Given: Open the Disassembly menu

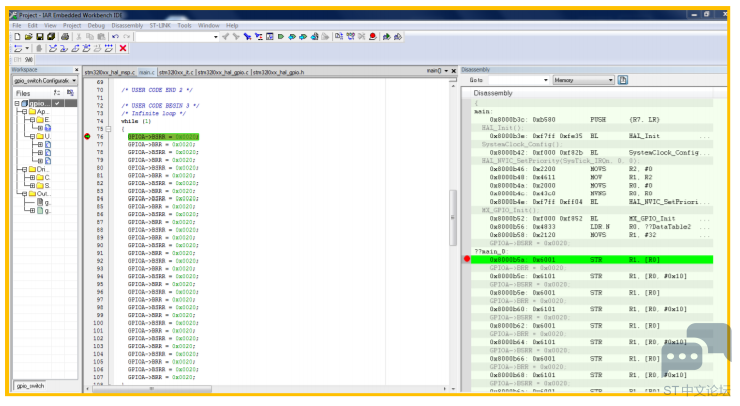Looking at the screenshot, I should pyautogui.click(x=127, y=25).
